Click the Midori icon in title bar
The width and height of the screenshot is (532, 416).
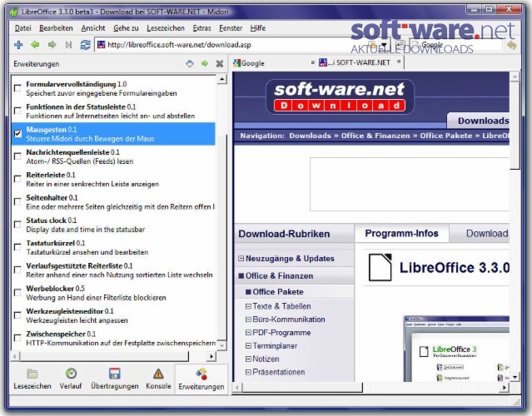(x=13, y=12)
